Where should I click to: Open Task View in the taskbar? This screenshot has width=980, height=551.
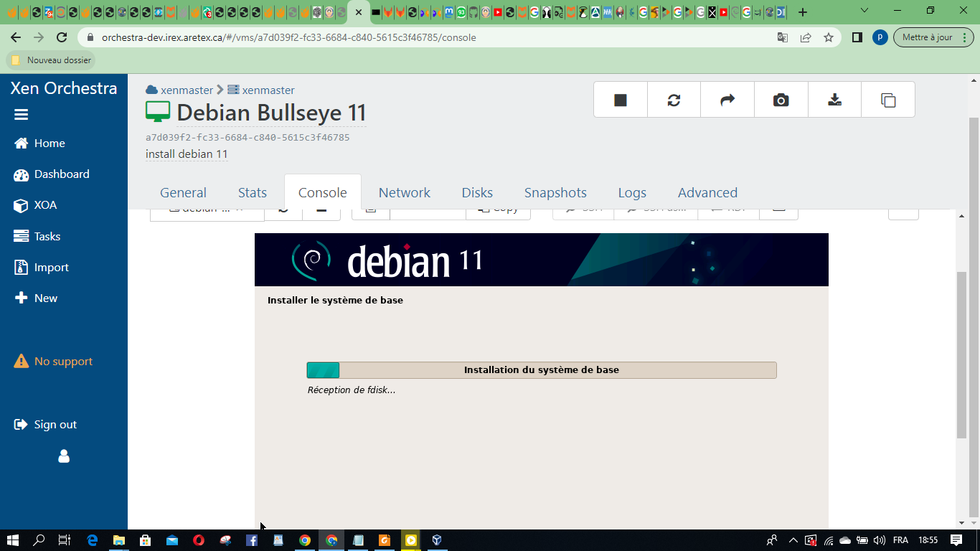65,540
